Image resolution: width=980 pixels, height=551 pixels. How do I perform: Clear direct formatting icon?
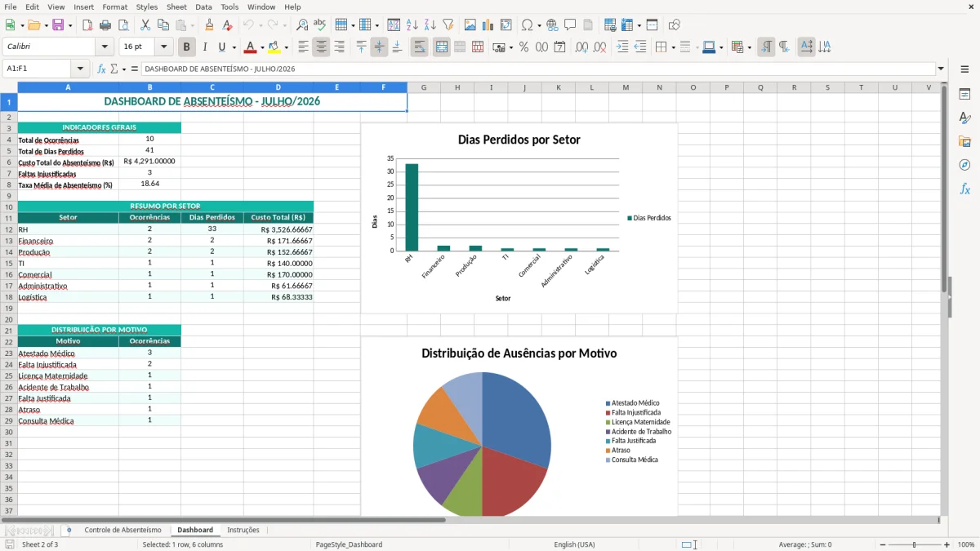[x=228, y=25]
